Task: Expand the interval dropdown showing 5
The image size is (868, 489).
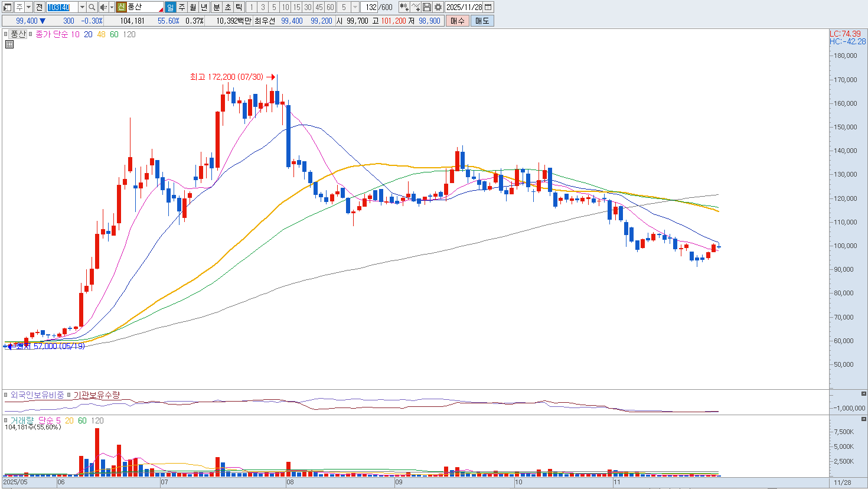Action: (355, 7)
